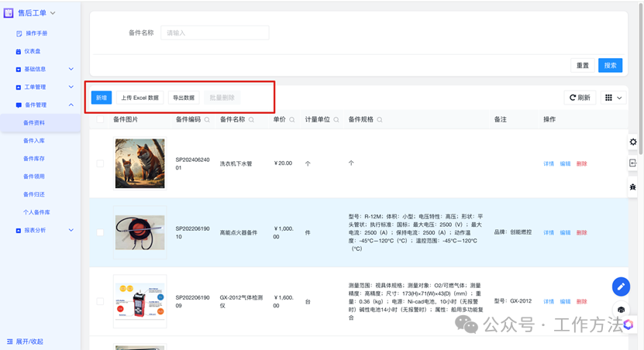This screenshot has height=350, width=644.
Task: Open 备件入库 in the sidebar
Action: coord(34,141)
